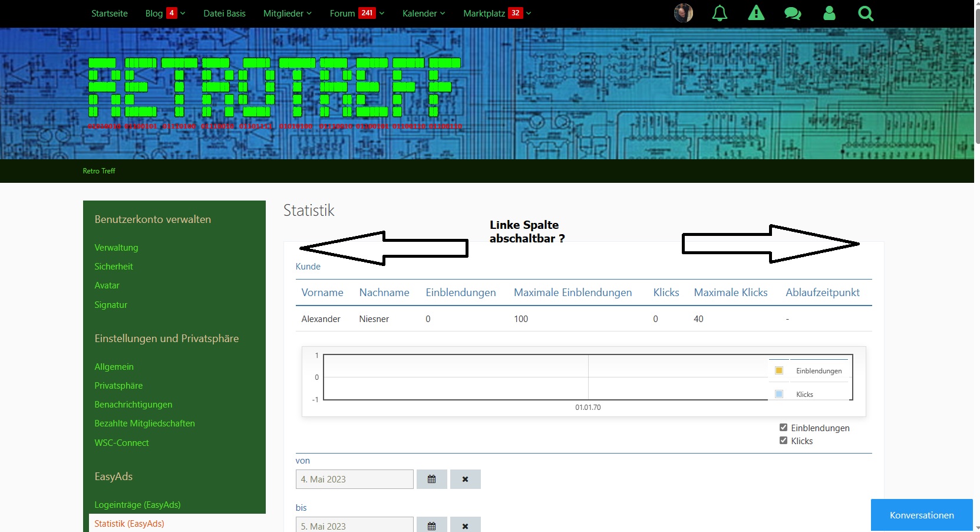Click the user avatar picture
Viewport: 980px width, 532px height.
[x=684, y=13]
